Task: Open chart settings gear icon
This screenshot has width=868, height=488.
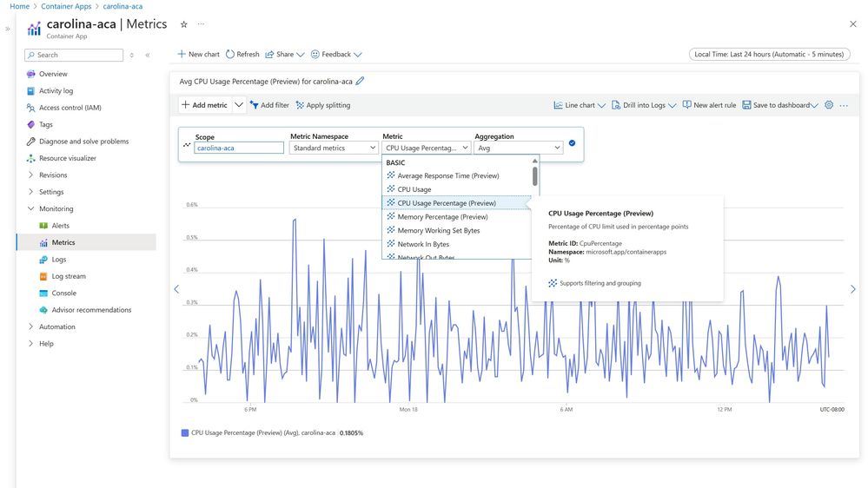Action: 829,104
